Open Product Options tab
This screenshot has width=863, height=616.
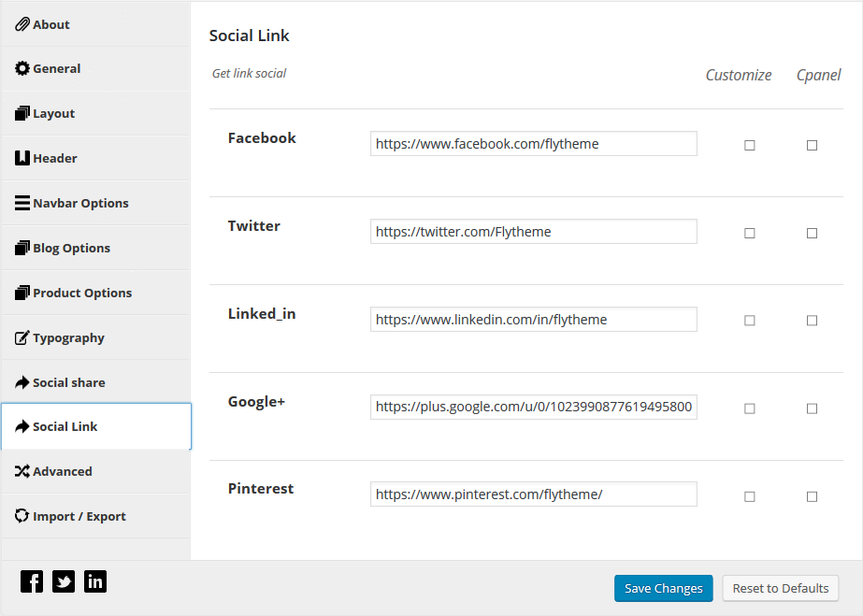(x=95, y=293)
